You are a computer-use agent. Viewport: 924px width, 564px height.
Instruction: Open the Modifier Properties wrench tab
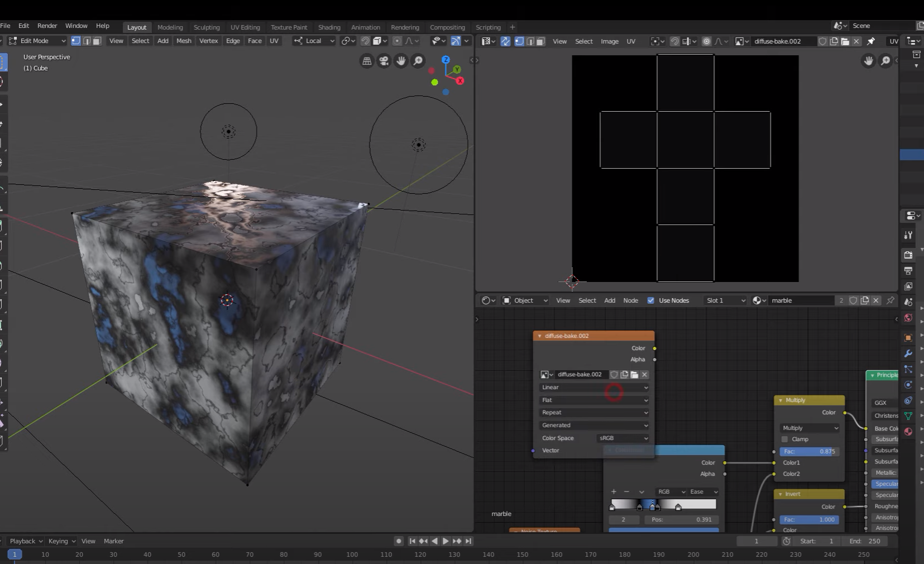908,353
